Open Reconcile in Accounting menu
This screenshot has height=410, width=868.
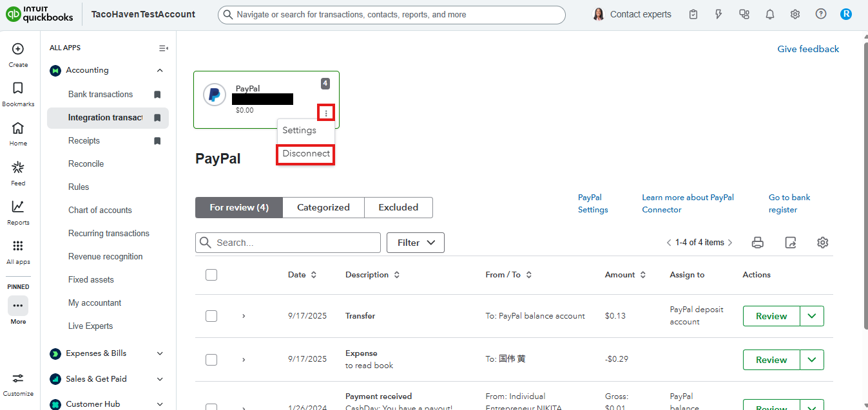pyautogui.click(x=86, y=164)
